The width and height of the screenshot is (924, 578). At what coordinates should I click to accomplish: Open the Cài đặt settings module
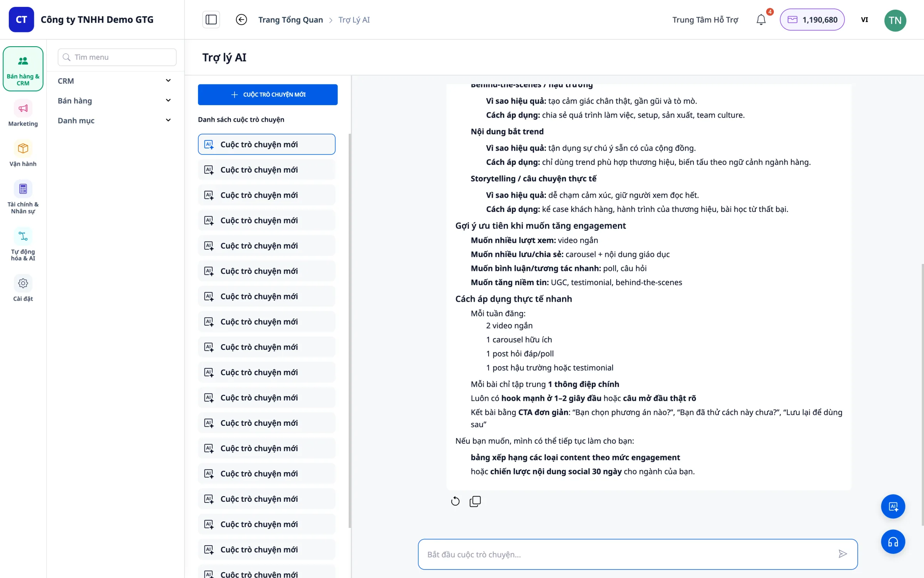(x=23, y=289)
